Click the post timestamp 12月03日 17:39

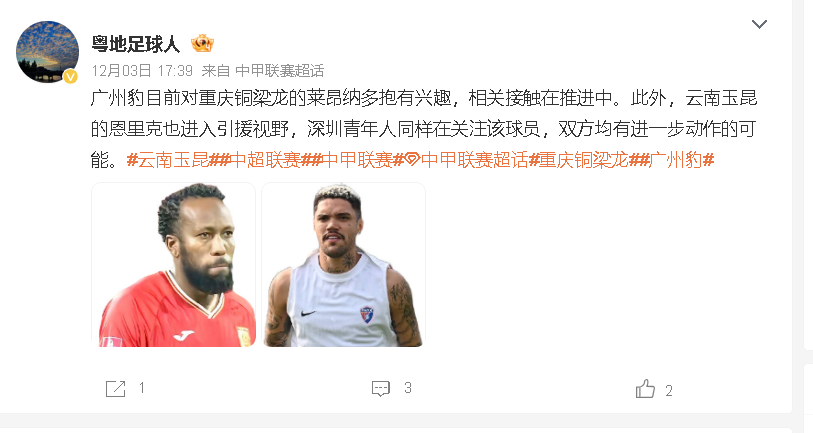pos(142,71)
